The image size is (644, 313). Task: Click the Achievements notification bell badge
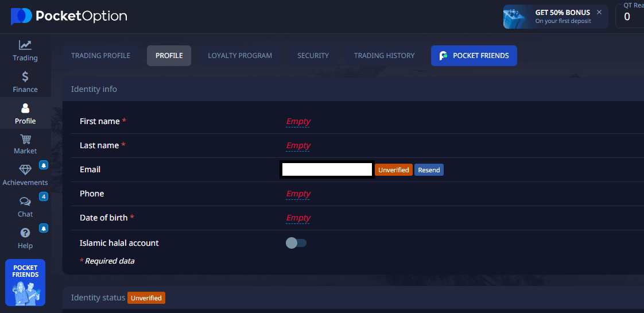tap(44, 165)
